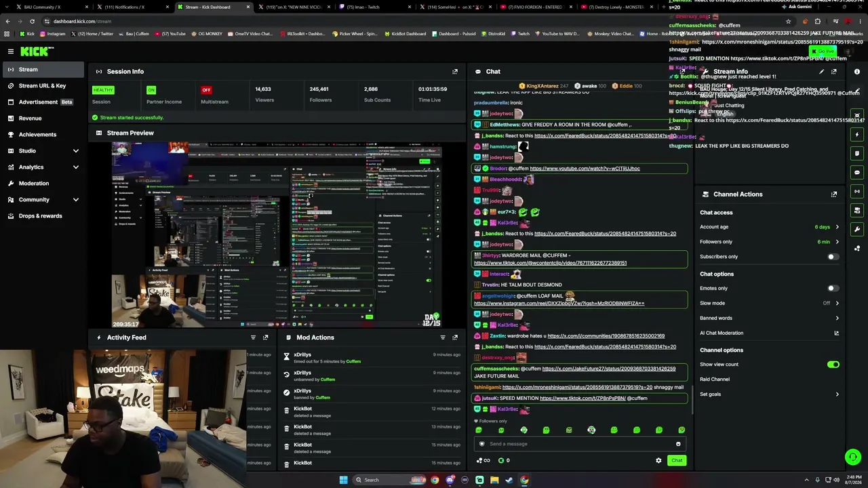Click the Stream Preview video thumbnail
This screenshot has width=868, height=488.
pos(277,236)
